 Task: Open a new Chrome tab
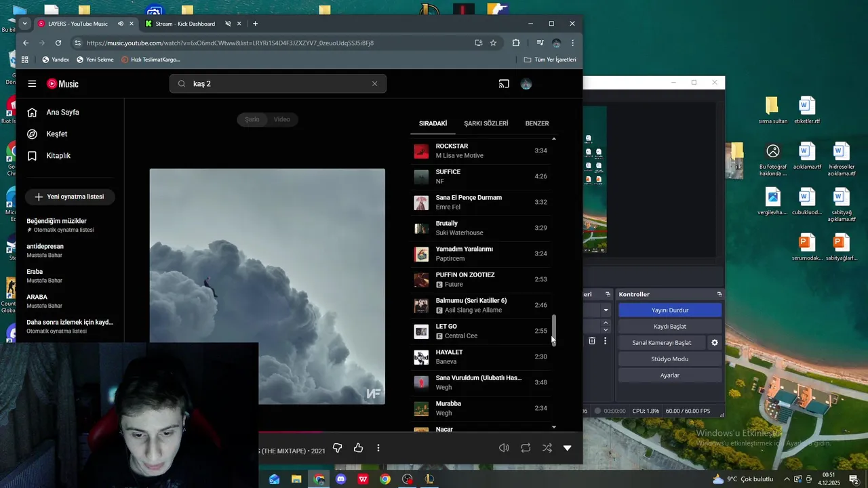tap(255, 24)
